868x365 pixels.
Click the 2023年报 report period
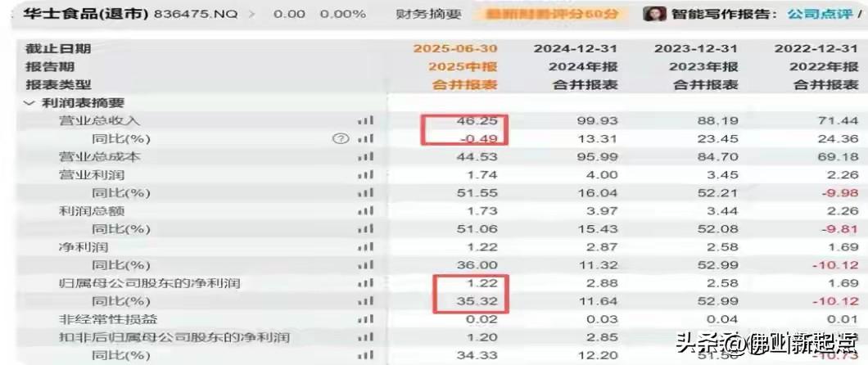point(703,67)
